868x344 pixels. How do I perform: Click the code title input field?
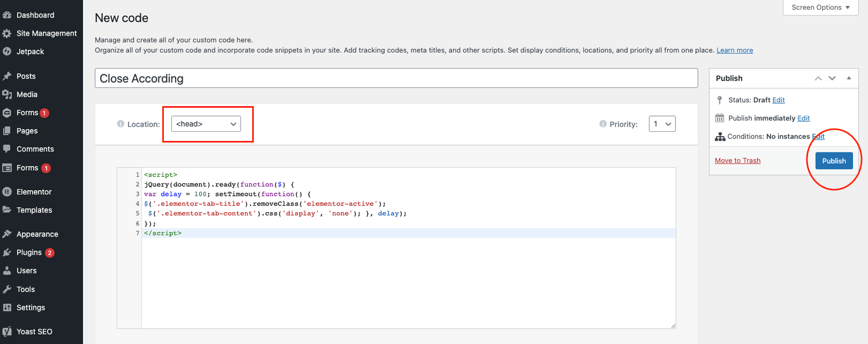pyautogui.click(x=396, y=78)
